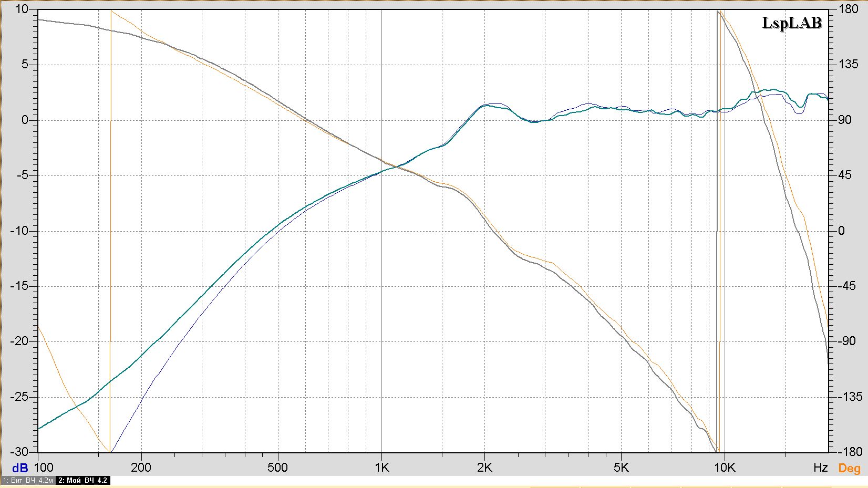Viewport: 868px width, 488px height.
Task: Click the blue dB axis label
Action: [20, 468]
